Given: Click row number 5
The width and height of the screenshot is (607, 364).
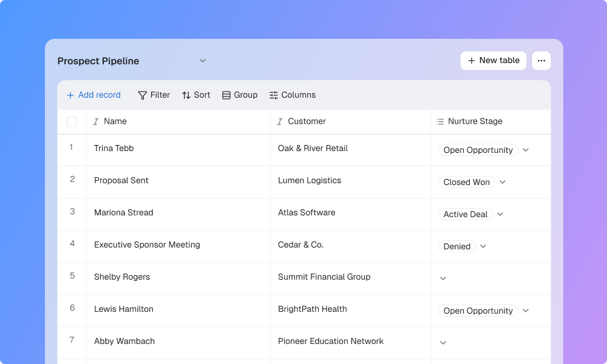Looking at the screenshot, I should tap(72, 275).
